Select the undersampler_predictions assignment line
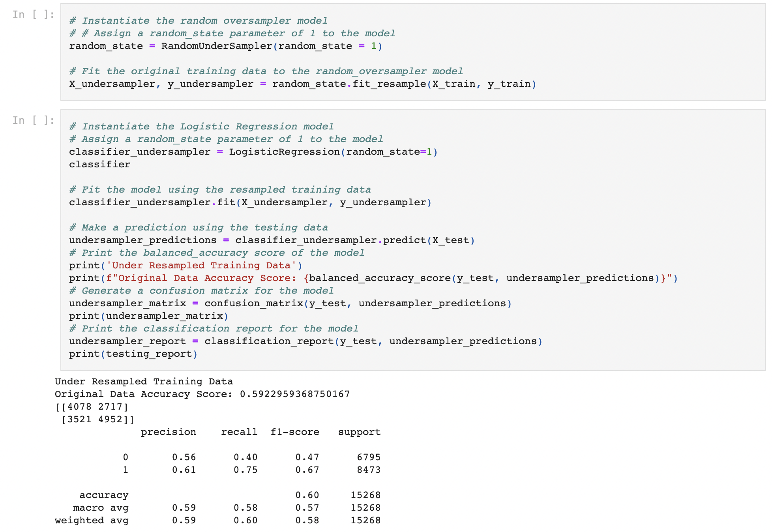The height and width of the screenshot is (532, 772). click(x=272, y=240)
